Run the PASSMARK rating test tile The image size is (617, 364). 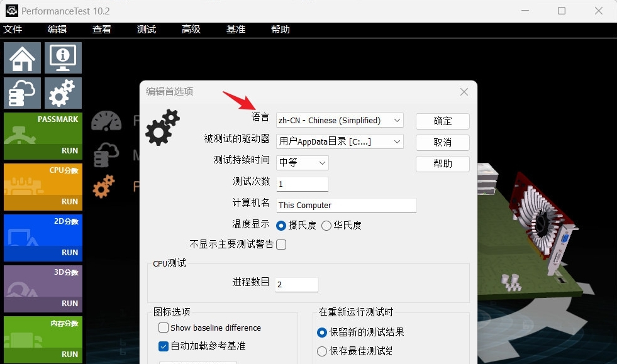(43, 136)
